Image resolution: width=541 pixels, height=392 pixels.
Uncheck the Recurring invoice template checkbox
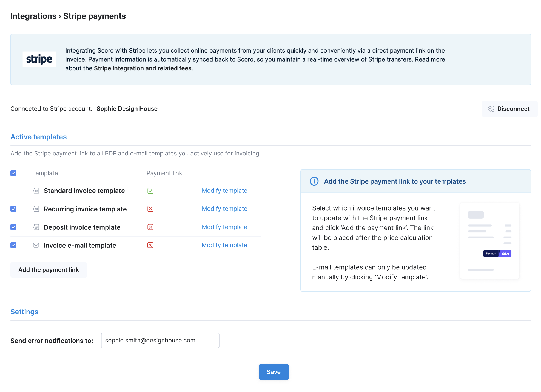13,209
